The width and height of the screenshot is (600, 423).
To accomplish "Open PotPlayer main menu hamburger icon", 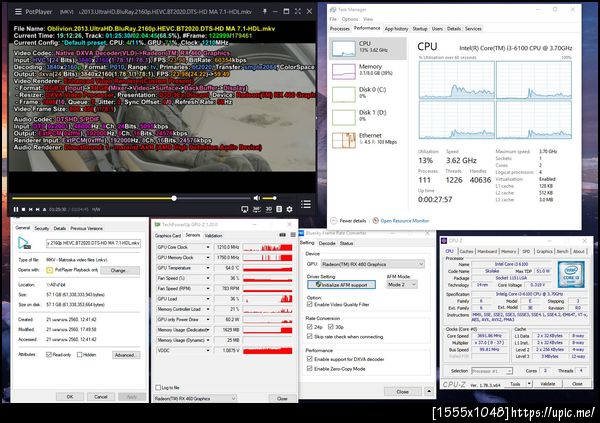I will coord(18,12).
